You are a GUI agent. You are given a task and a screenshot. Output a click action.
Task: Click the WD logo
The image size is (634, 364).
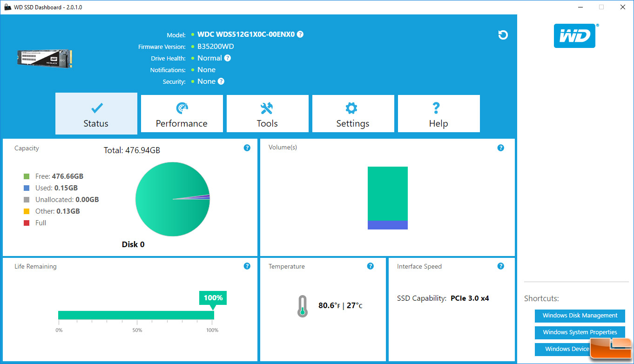tap(575, 36)
